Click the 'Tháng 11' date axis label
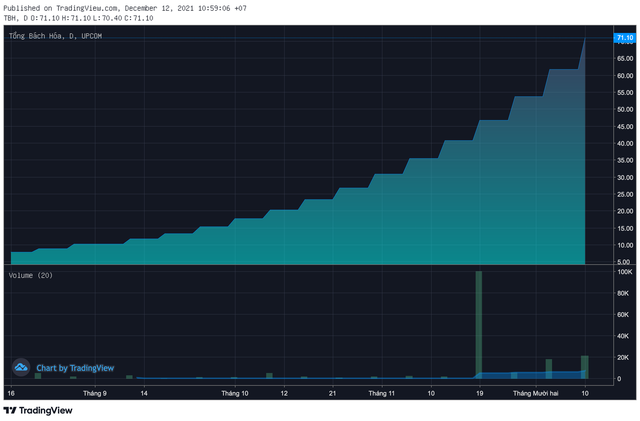The image size is (640, 421). tap(382, 393)
